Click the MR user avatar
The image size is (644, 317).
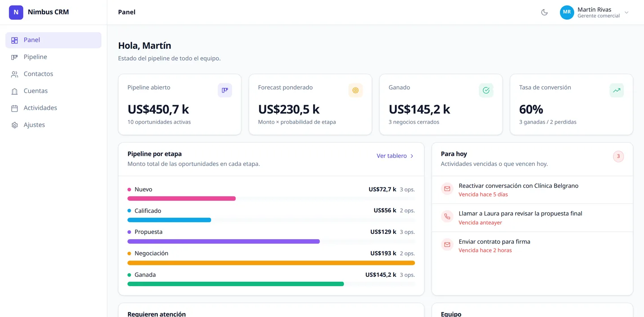[567, 13]
